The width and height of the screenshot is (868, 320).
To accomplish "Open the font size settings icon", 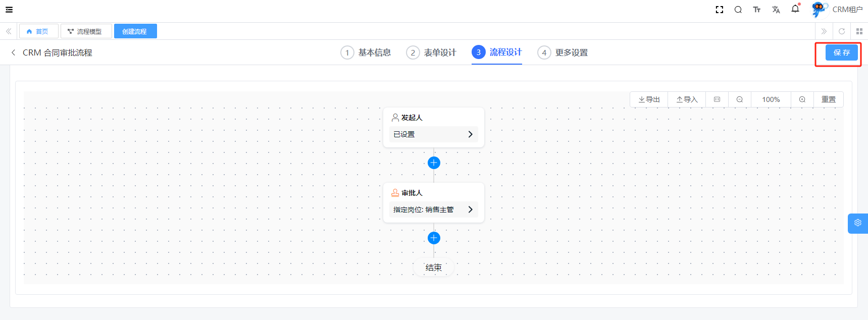I will [x=757, y=10].
